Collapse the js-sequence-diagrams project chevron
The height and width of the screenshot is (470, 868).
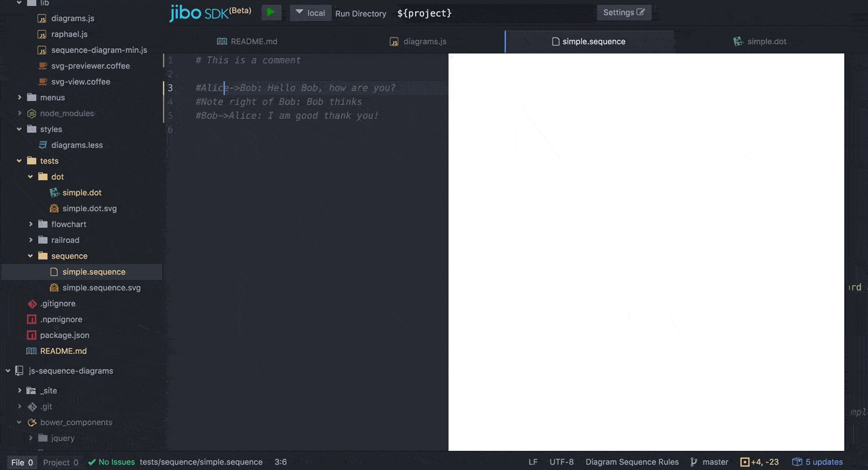(8, 371)
